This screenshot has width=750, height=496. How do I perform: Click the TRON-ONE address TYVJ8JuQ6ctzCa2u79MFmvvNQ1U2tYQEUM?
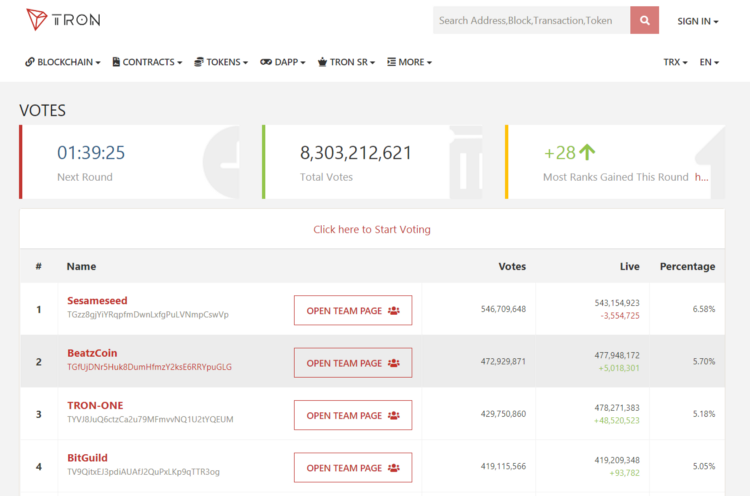click(x=150, y=419)
